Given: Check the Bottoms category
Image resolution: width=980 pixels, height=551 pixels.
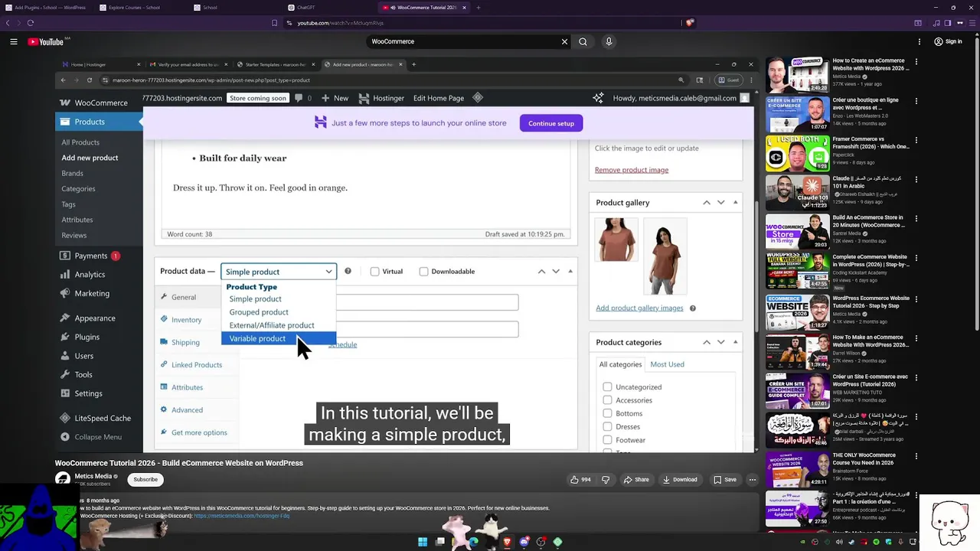Looking at the screenshot, I should [x=607, y=413].
